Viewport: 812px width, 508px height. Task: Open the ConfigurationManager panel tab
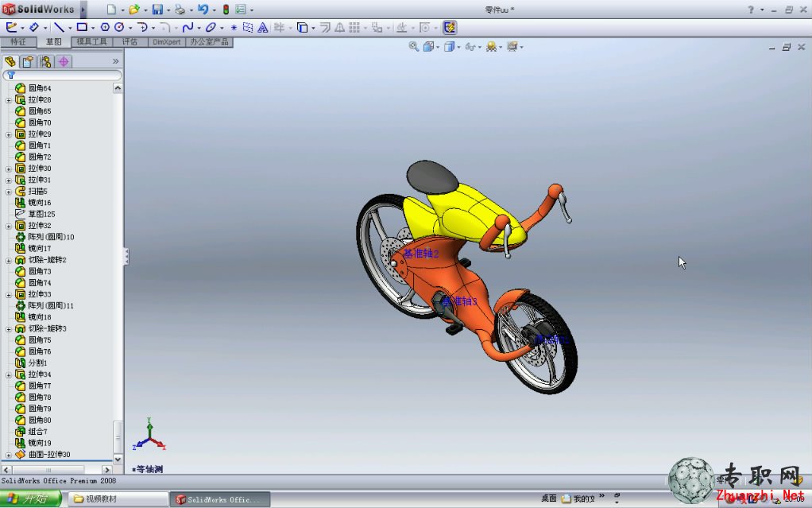pos(45,62)
